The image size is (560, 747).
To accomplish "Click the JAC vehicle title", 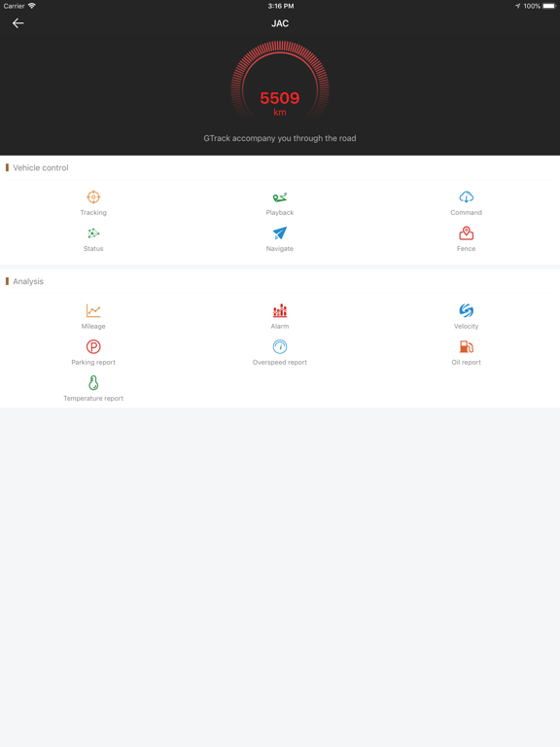I will (x=280, y=23).
